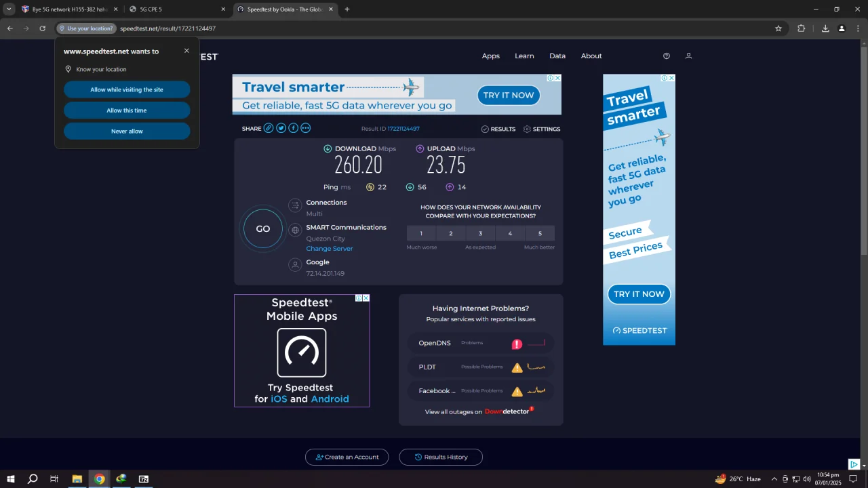Click TRY IT NOW in the side ad
Viewport: 868px width, 488px height.
tap(639, 294)
